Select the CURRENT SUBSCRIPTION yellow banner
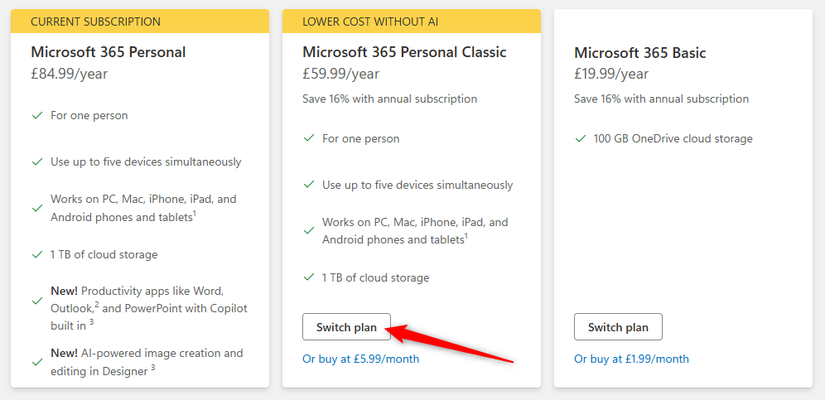The height and width of the screenshot is (400, 825). pyautogui.click(x=140, y=21)
